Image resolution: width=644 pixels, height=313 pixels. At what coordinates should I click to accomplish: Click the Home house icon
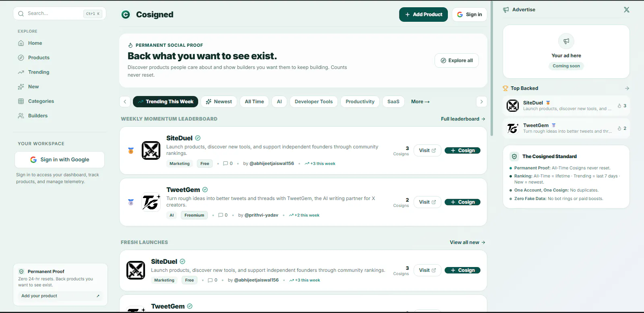(21, 43)
